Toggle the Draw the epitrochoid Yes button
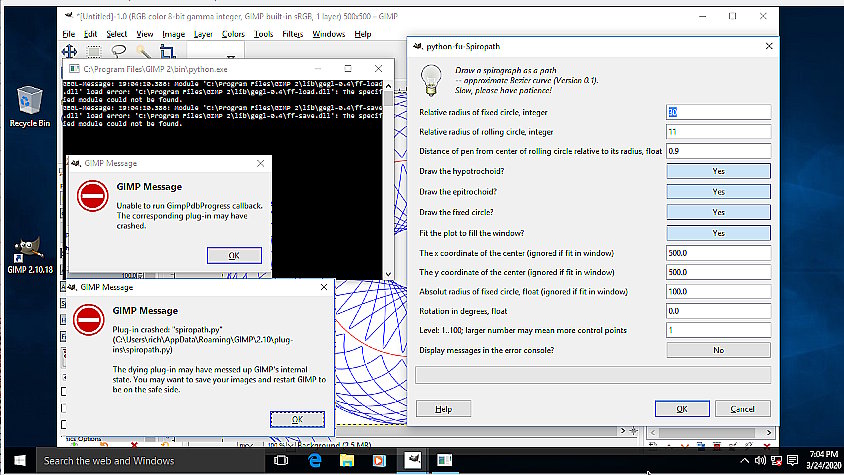This screenshot has height=475, width=844. click(x=718, y=192)
